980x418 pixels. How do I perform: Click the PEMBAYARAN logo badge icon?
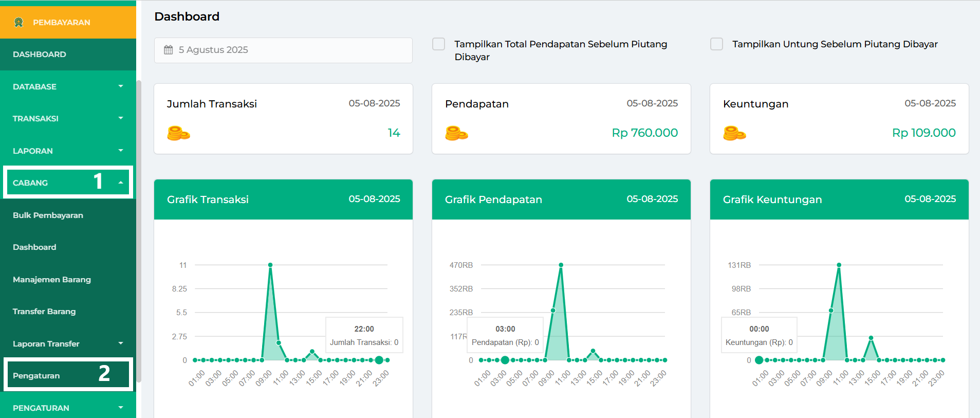19,22
